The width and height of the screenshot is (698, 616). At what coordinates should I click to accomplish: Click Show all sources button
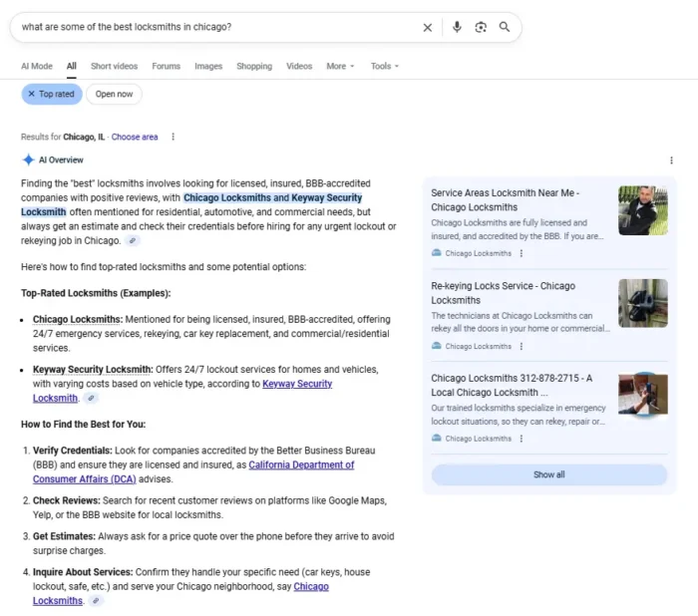548,474
